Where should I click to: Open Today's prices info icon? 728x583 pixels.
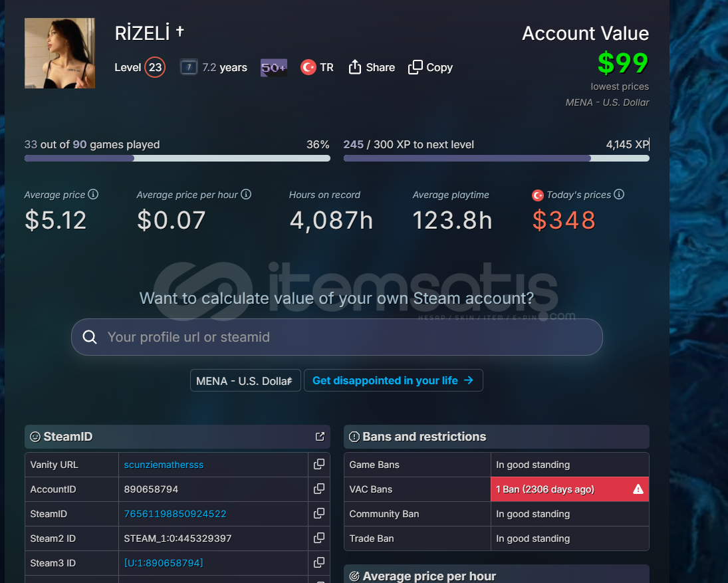coord(619,194)
